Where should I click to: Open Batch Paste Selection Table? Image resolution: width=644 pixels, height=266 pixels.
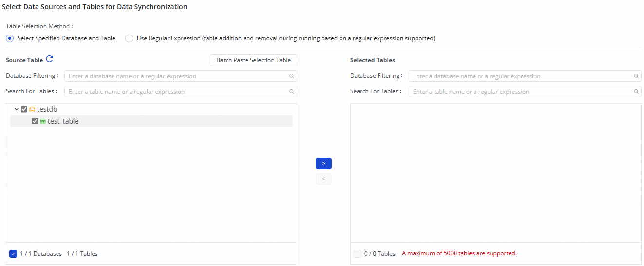point(253,60)
